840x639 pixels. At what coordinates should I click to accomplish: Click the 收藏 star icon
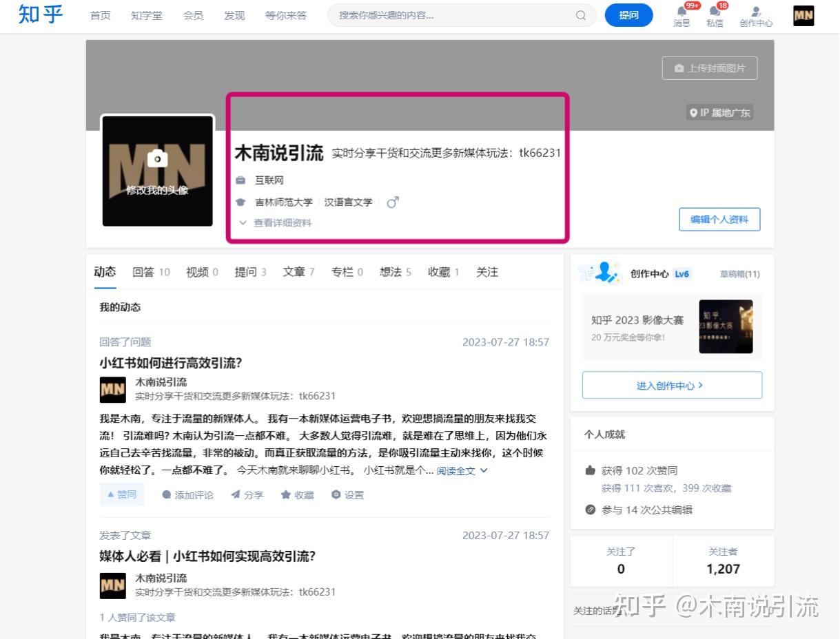(285, 494)
